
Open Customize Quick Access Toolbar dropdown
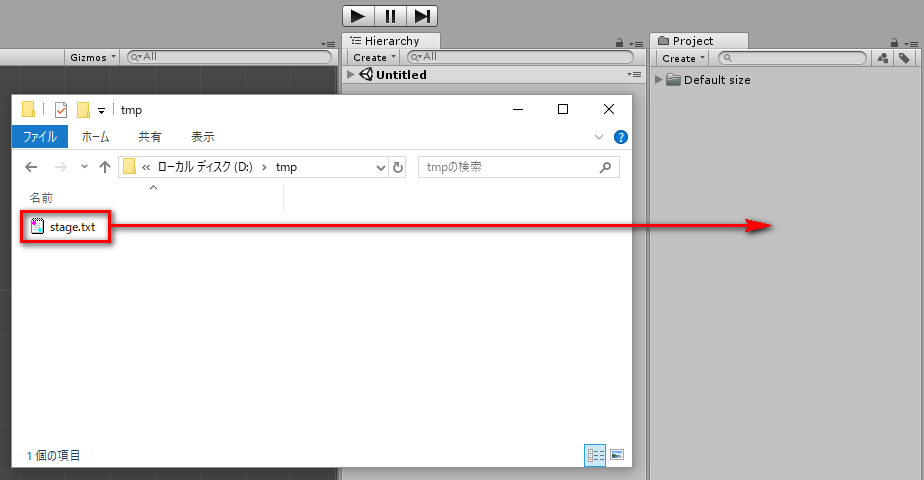[101, 110]
